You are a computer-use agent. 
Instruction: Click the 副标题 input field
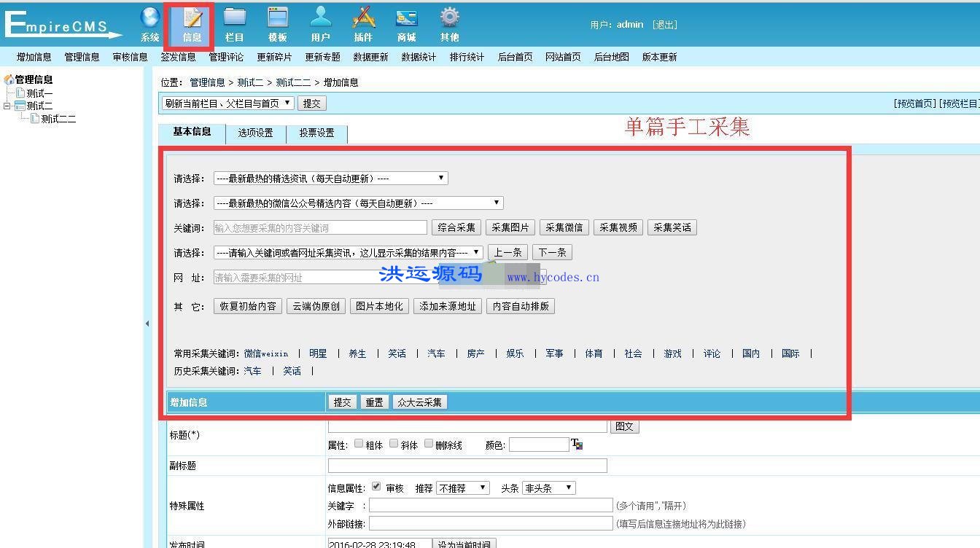click(467, 466)
